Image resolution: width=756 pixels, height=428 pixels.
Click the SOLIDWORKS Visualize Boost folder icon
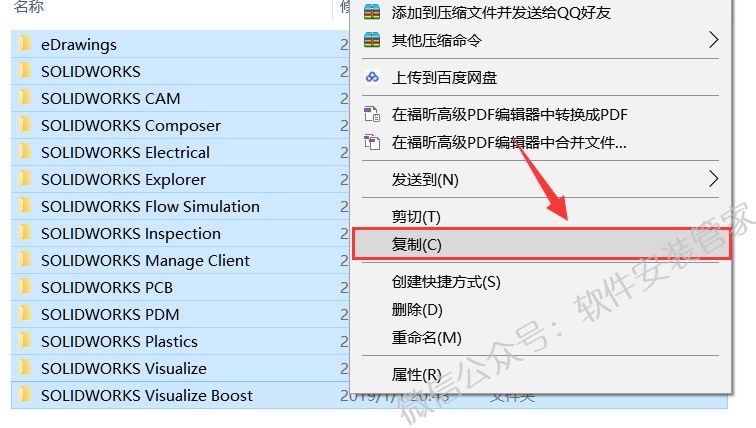(x=25, y=395)
